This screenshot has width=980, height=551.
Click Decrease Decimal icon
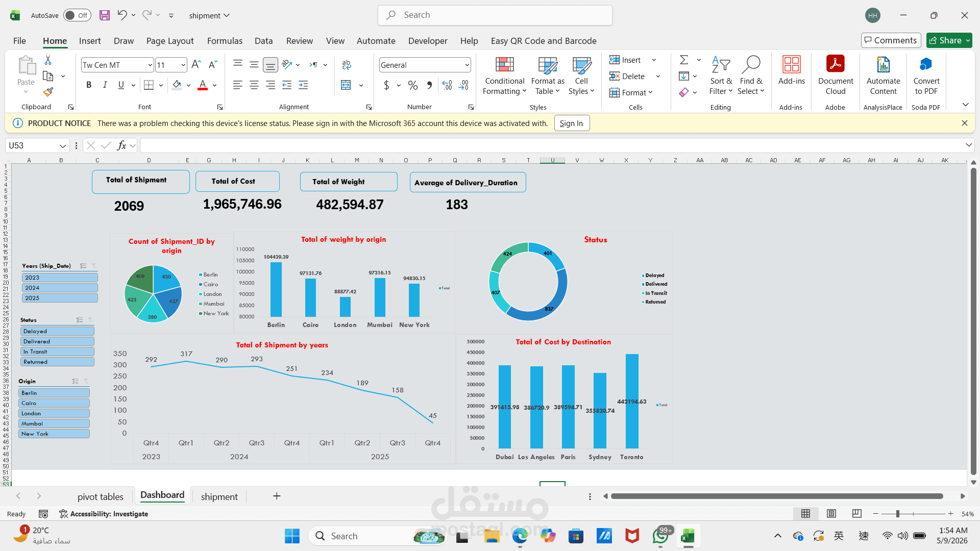(463, 85)
